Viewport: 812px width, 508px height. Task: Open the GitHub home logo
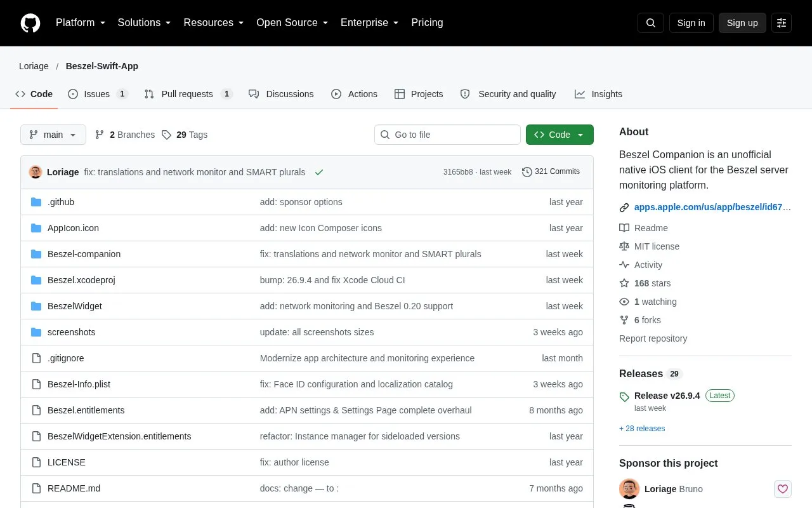click(30, 23)
